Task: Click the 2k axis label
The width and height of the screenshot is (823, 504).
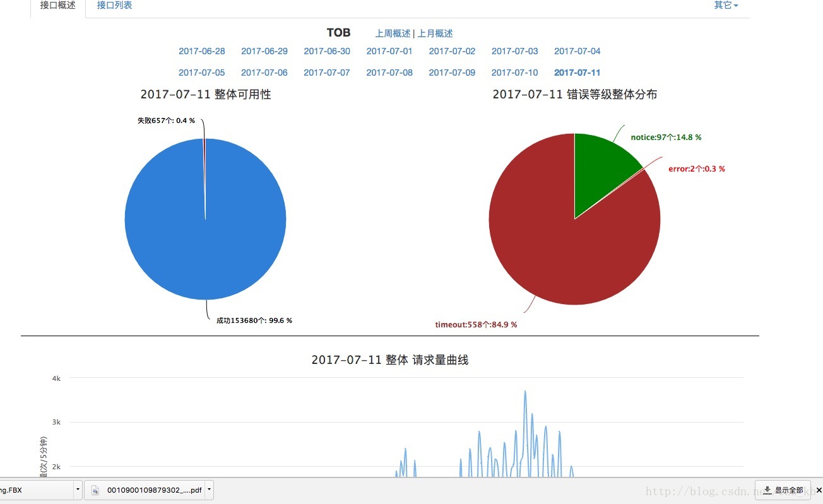Action: tap(56, 467)
